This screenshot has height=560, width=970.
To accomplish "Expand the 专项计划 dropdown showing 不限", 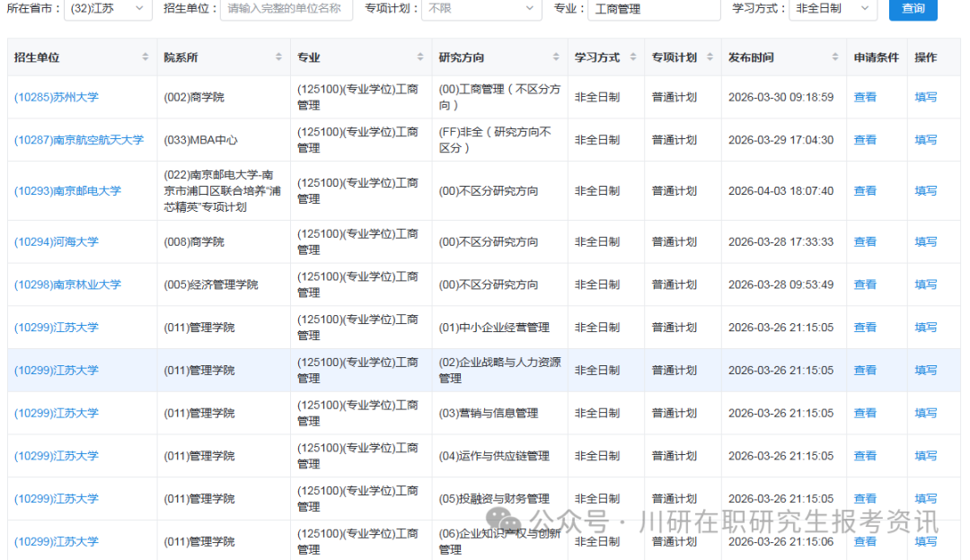I will [x=481, y=11].
